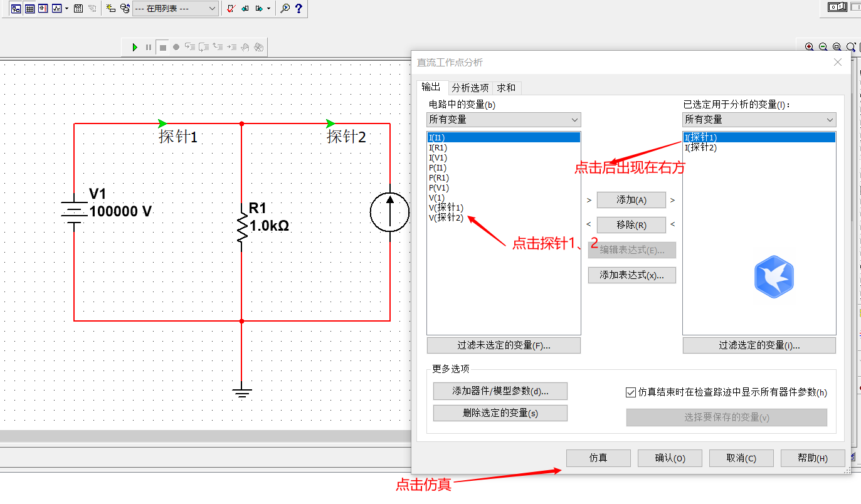Open the 所有变量 dropdown for analysis variables
The width and height of the screenshot is (861, 504).
(x=830, y=119)
